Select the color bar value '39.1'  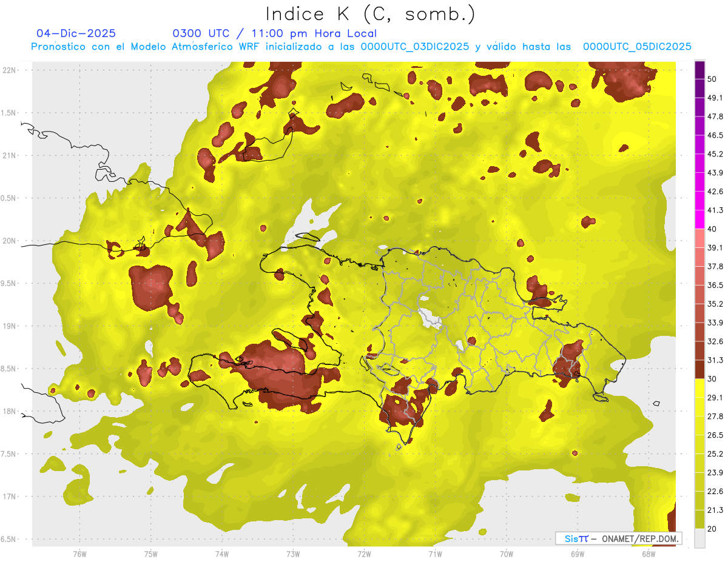click(715, 248)
